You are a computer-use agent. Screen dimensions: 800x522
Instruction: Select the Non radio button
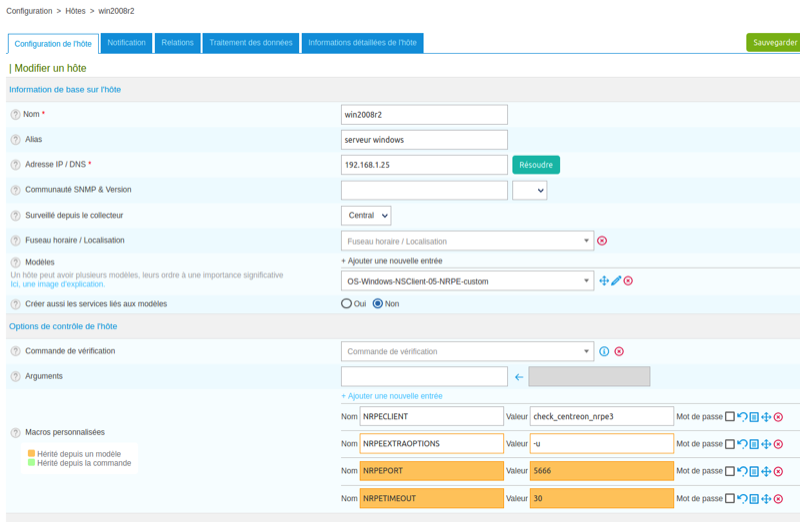coord(378,303)
